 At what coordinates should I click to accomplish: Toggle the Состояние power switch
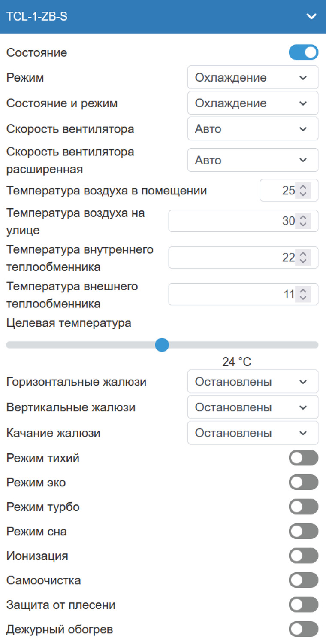point(303,52)
